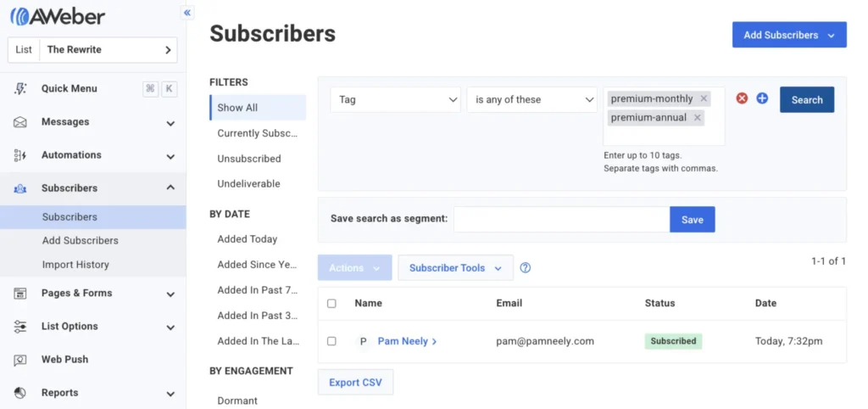The height and width of the screenshot is (409, 868).
Task: Filter by Added In Past 7 days
Action: point(258,290)
